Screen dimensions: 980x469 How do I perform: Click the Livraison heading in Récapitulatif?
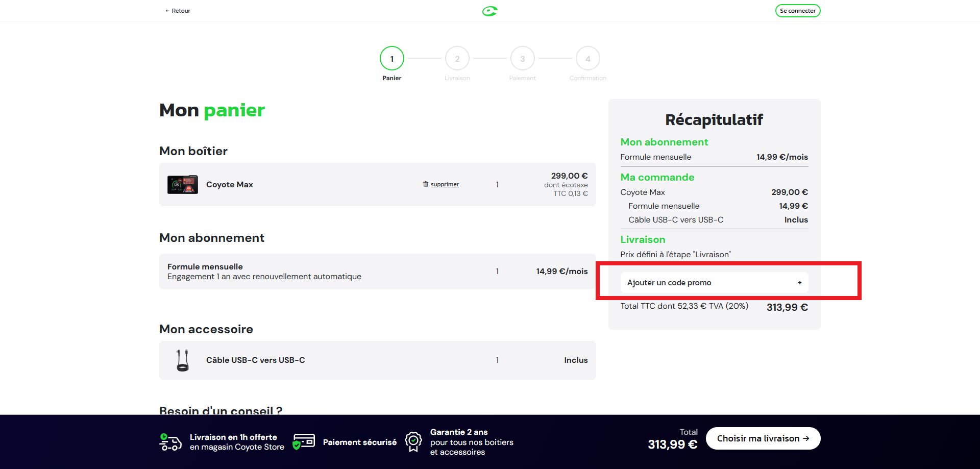click(x=643, y=240)
